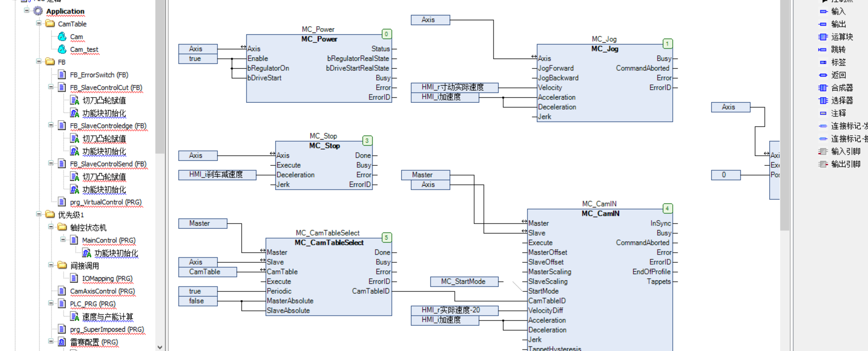Select the 标签 (Label) tool
868x351 pixels.
pyautogui.click(x=837, y=62)
